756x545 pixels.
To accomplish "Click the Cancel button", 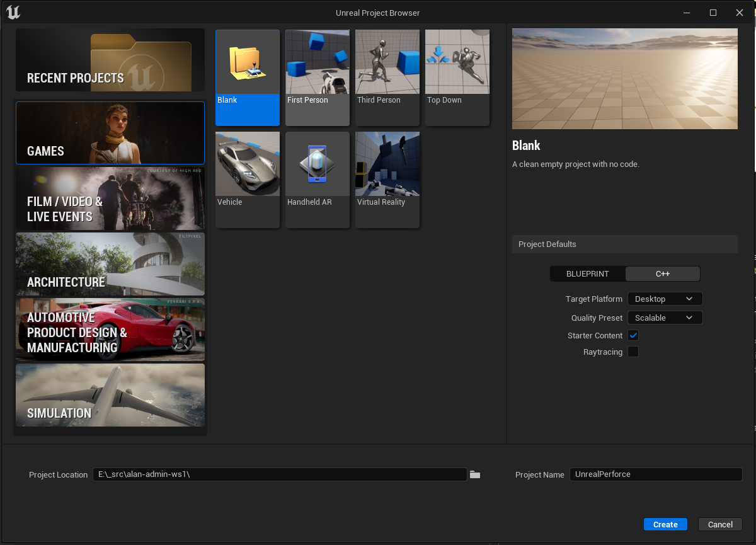I will pos(720,524).
